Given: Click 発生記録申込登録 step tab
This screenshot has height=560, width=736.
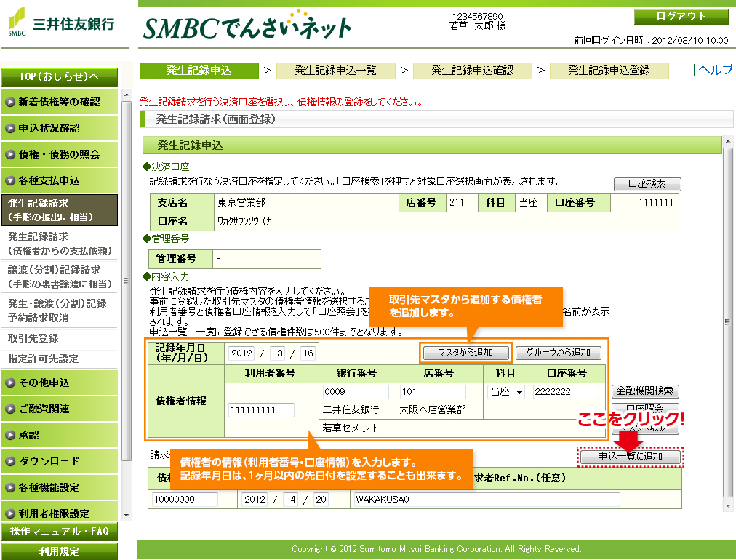Looking at the screenshot, I should [x=609, y=71].
